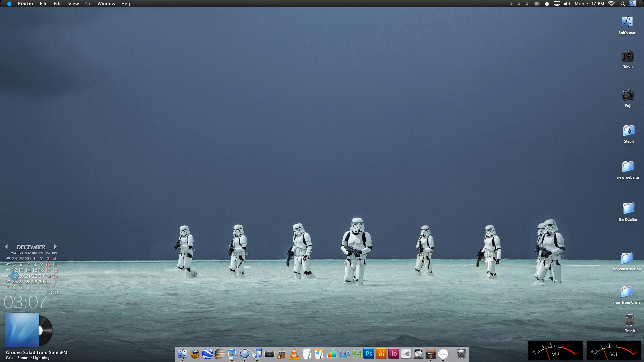Go to next month in calendar widget
Screen dimensions: 644x362
(x=55, y=247)
